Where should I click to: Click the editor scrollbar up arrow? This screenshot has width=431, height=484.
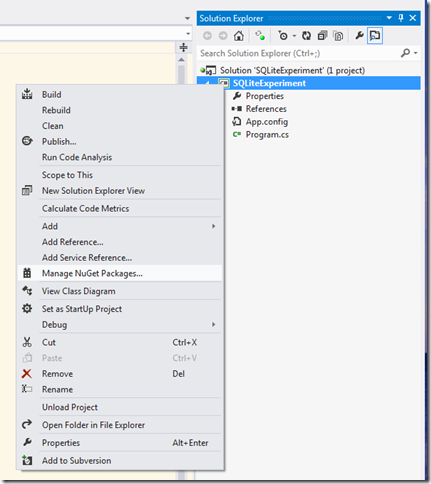point(181,60)
